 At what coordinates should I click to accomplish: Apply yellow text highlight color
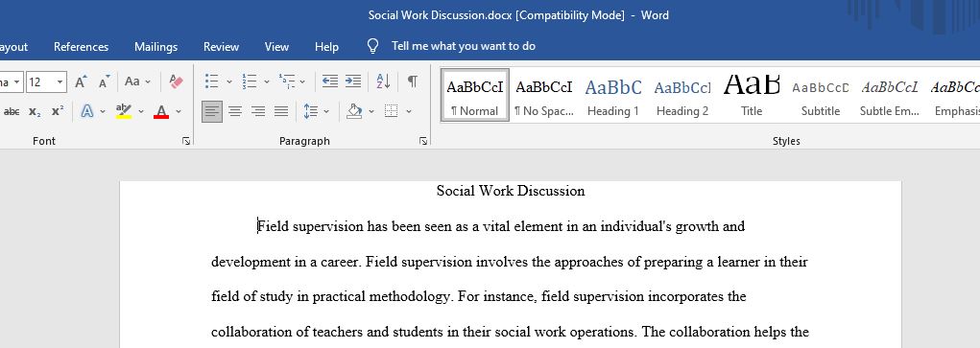124,111
